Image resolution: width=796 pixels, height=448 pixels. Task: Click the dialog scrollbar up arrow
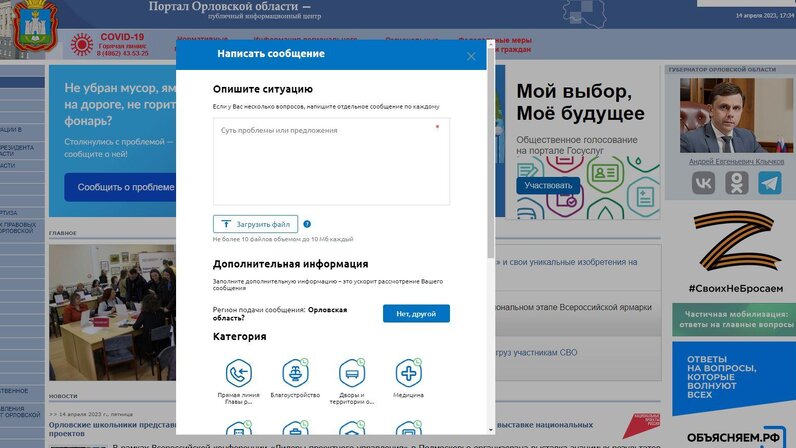(x=490, y=44)
